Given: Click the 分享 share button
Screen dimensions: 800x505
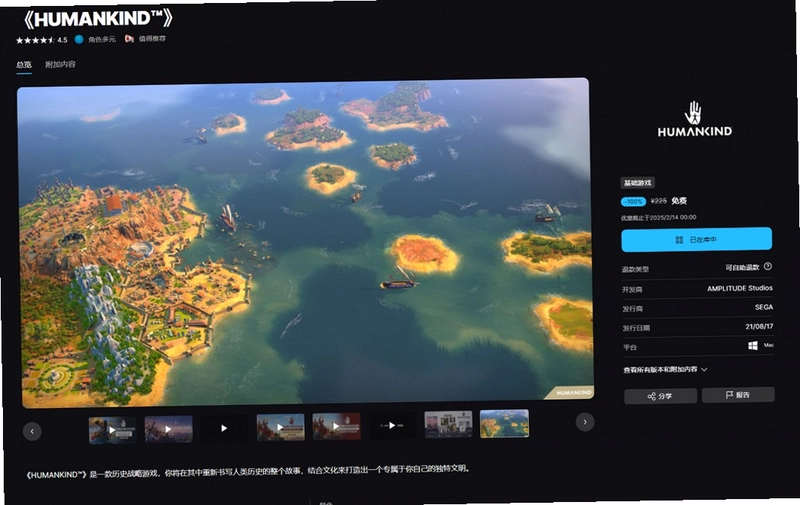Looking at the screenshot, I should pos(660,396).
